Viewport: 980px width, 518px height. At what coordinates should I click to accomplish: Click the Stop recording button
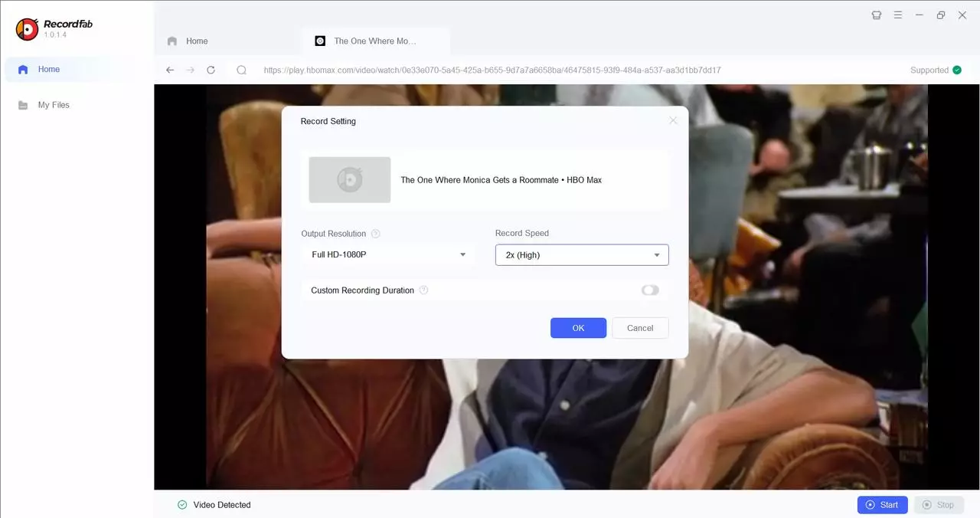[x=939, y=505]
